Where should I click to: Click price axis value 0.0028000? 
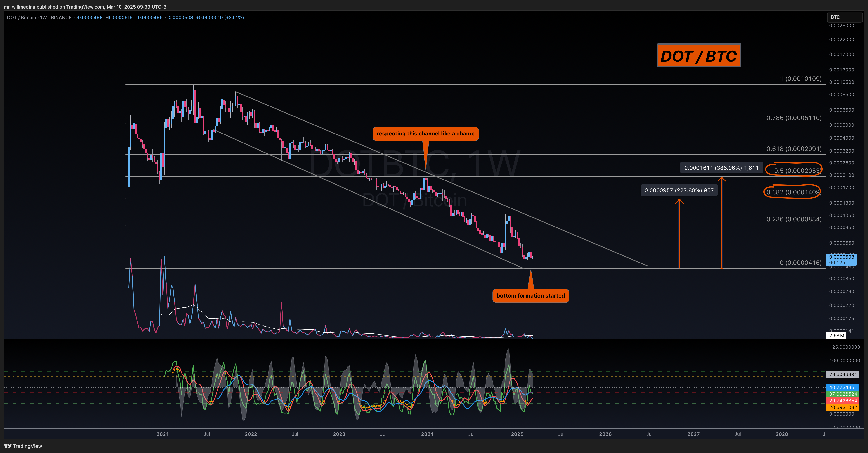[x=841, y=26]
